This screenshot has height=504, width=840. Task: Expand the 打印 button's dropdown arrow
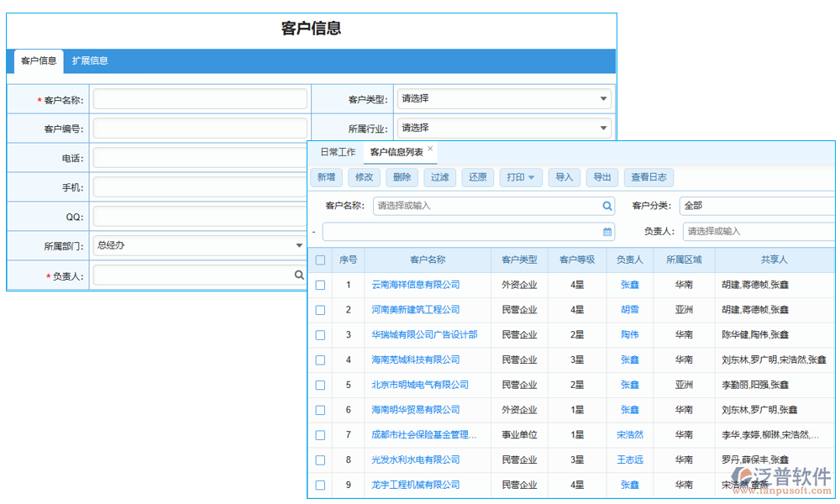[531, 177]
